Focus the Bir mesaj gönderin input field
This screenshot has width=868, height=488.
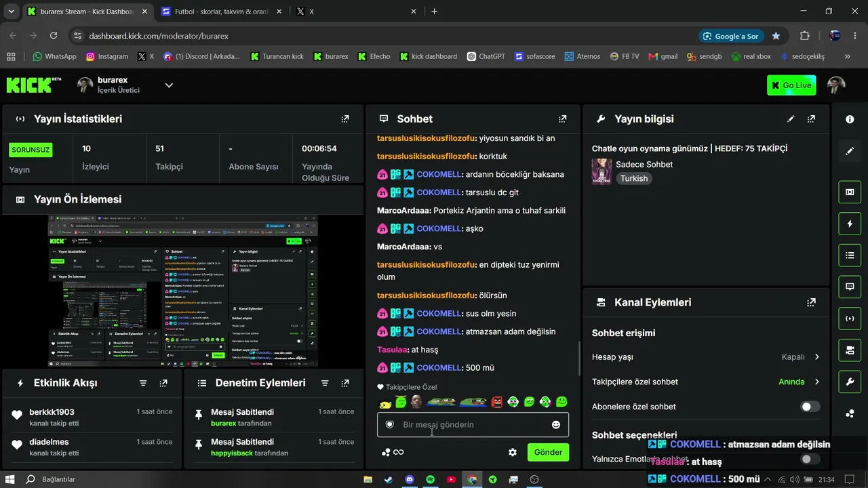coord(473,425)
